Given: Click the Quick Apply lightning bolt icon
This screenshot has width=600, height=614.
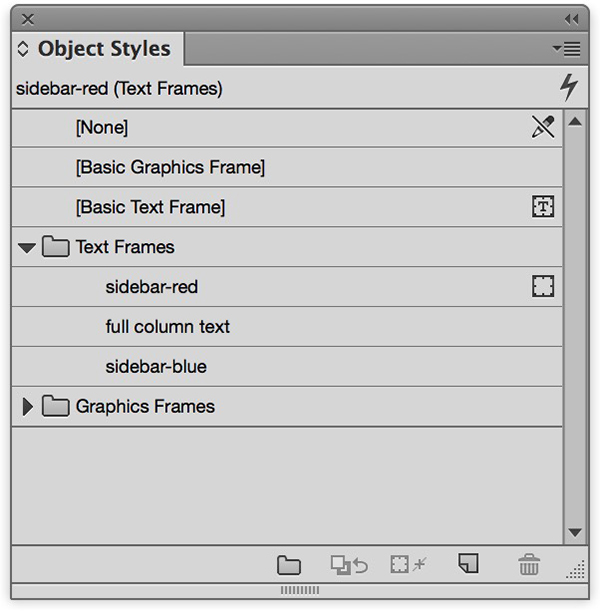Looking at the screenshot, I should [x=569, y=87].
